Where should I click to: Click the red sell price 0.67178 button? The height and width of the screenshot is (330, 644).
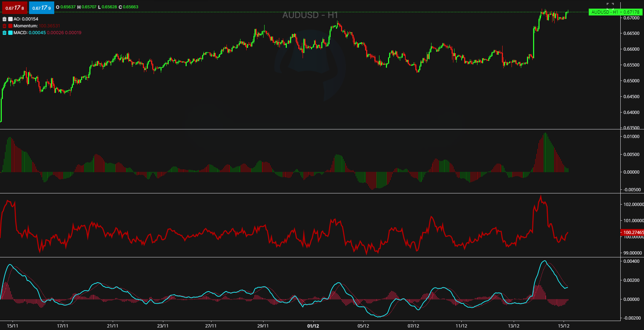click(x=14, y=8)
